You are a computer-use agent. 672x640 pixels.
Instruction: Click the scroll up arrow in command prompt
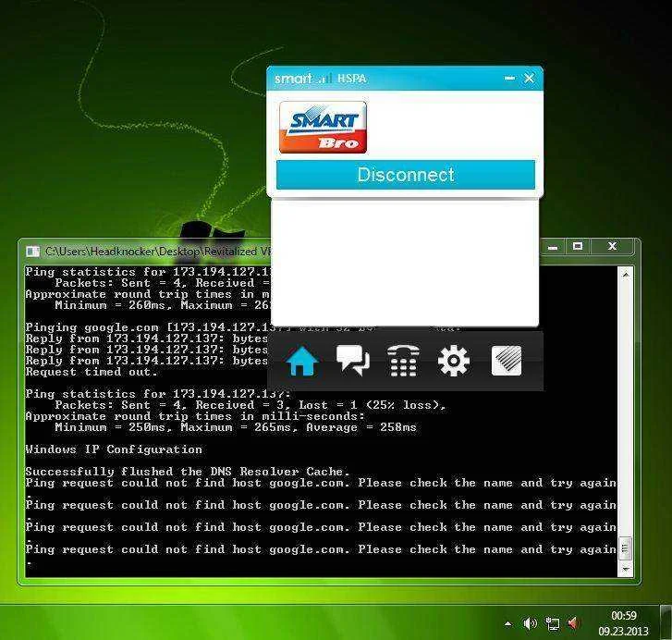coord(625,274)
